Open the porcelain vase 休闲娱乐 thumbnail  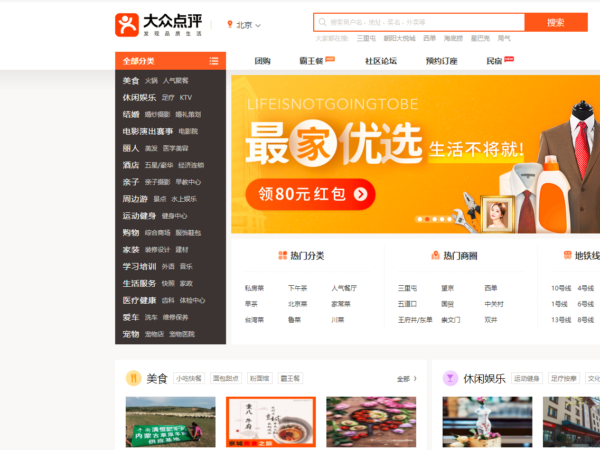coord(488,422)
